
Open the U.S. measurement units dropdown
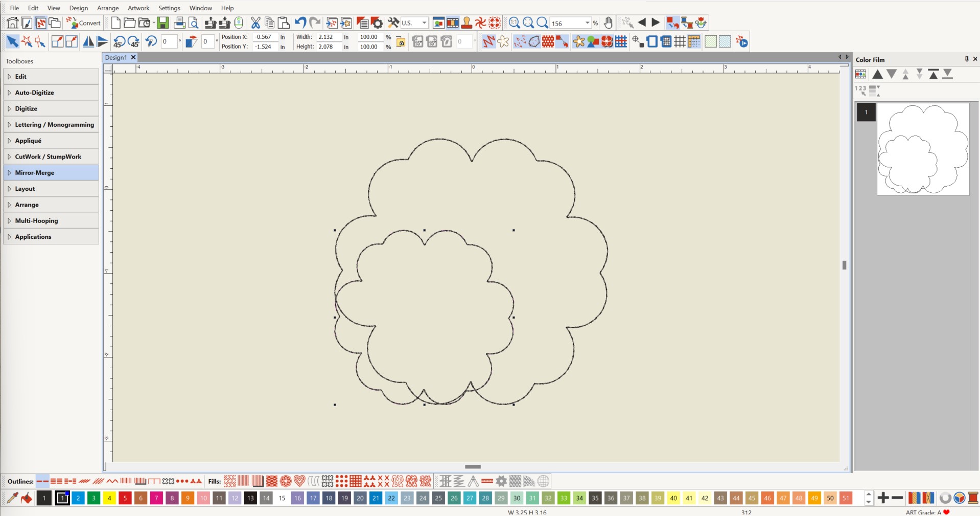pos(424,23)
